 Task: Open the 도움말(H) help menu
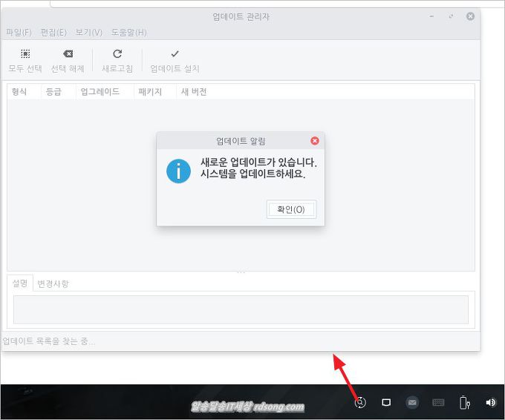click(x=128, y=33)
